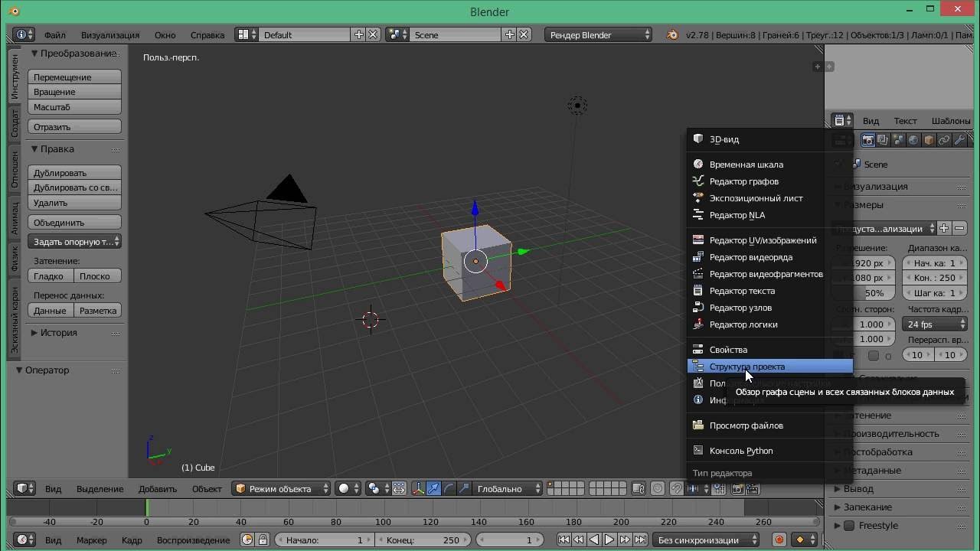This screenshot has width=980, height=551.
Task: Click Объединить button
Action: [75, 223]
